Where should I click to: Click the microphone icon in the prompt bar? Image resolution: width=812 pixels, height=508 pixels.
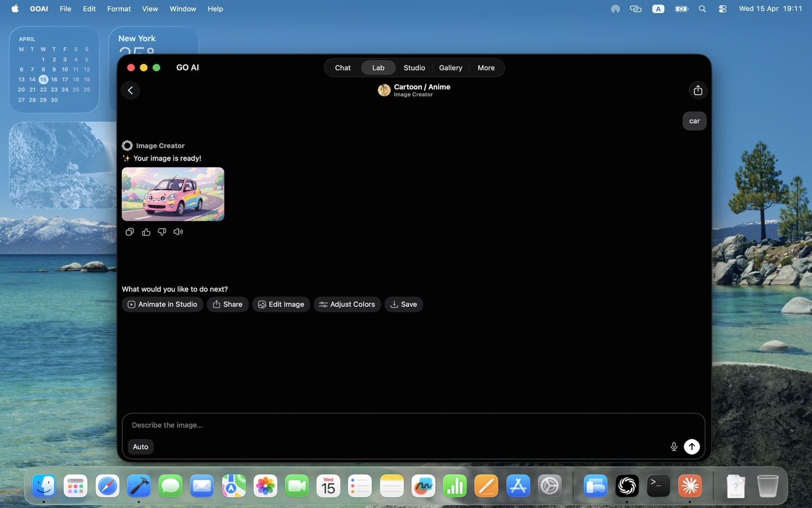(673, 446)
